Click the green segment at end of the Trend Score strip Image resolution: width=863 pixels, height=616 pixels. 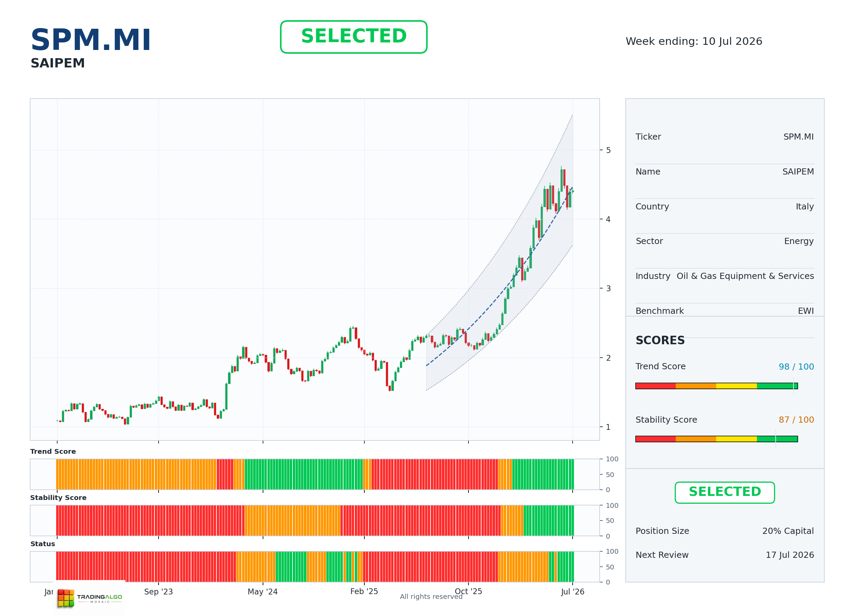click(543, 474)
